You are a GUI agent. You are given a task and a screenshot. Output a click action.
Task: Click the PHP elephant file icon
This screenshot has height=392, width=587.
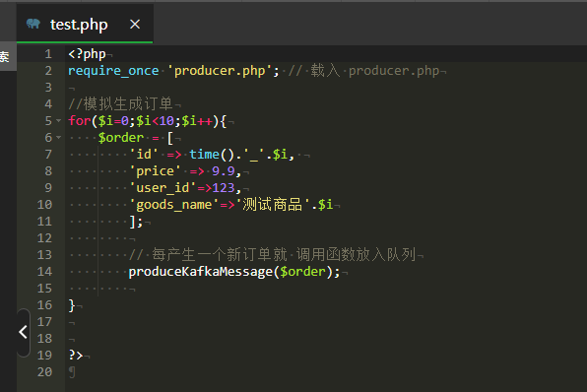coord(33,24)
